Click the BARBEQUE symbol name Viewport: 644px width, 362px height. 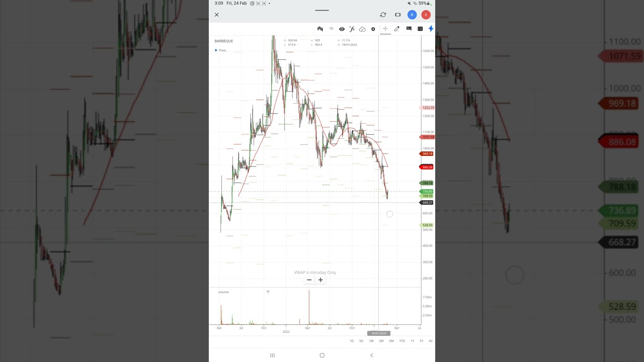(224, 41)
